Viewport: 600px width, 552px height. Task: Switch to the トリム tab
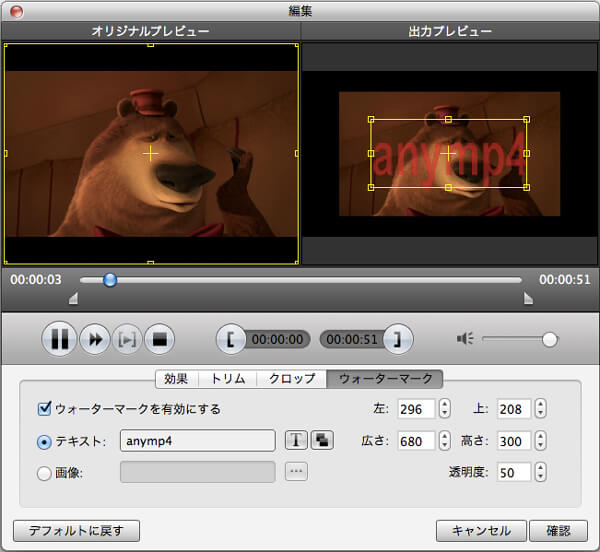click(228, 379)
